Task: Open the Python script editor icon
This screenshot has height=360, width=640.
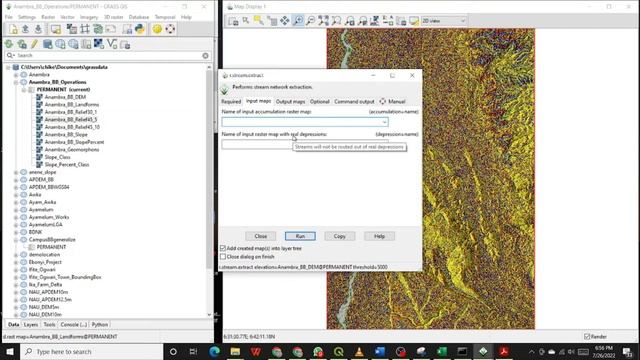Action: point(140,29)
